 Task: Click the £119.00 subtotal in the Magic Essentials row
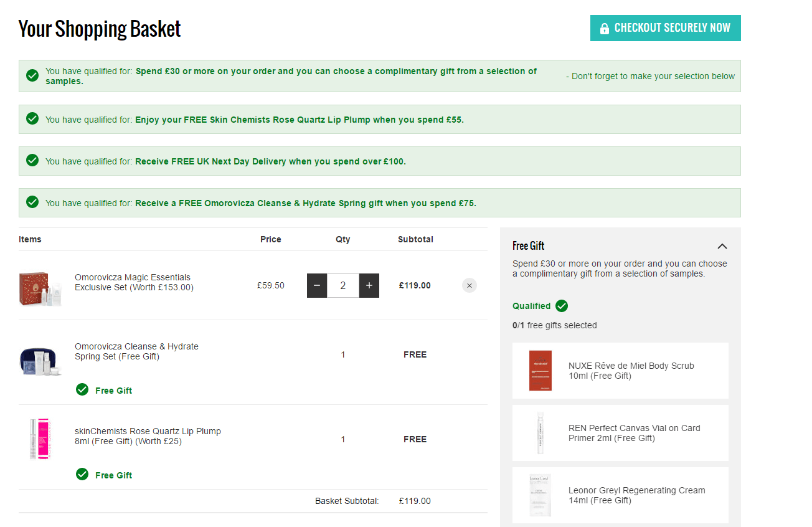point(415,285)
